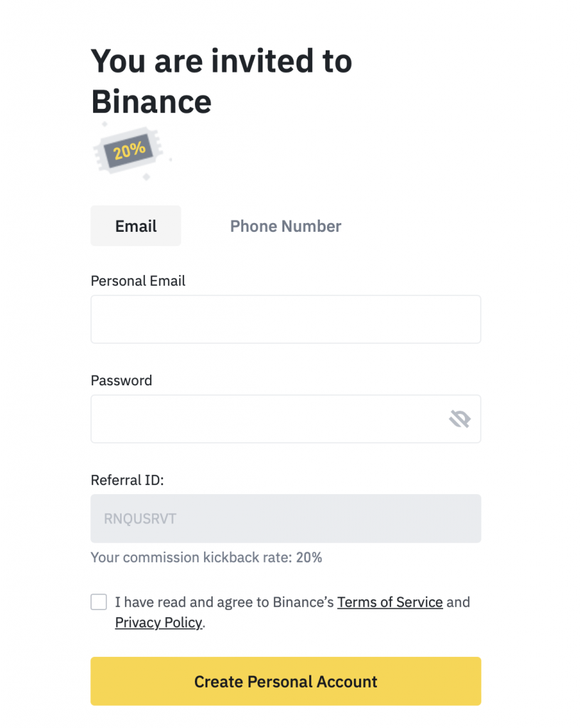Check the agreement checkbox
The height and width of the screenshot is (728, 581).
tap(99, 602)
